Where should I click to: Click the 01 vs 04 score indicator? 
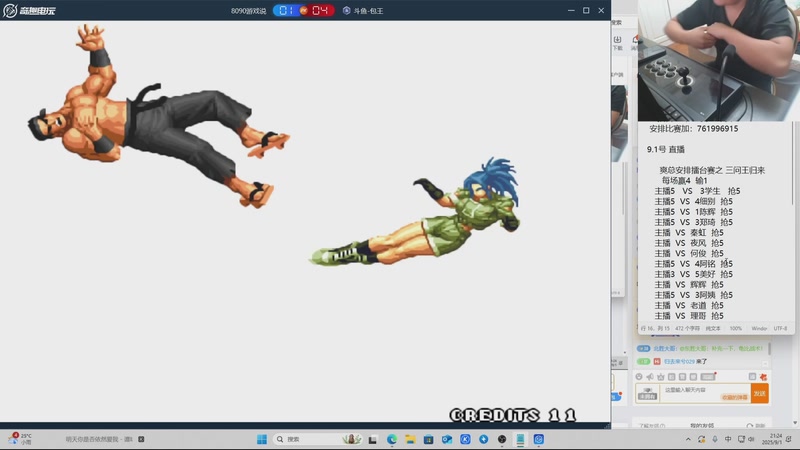pos(304,10)
